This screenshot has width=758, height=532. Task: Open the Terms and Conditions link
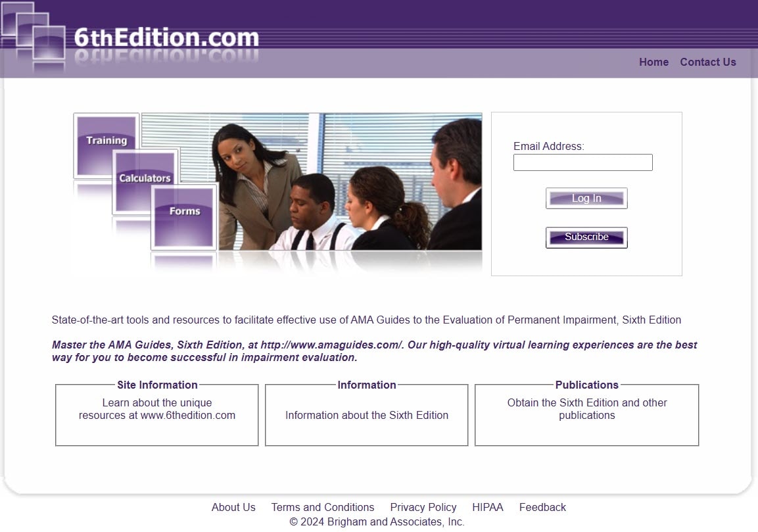322,507
